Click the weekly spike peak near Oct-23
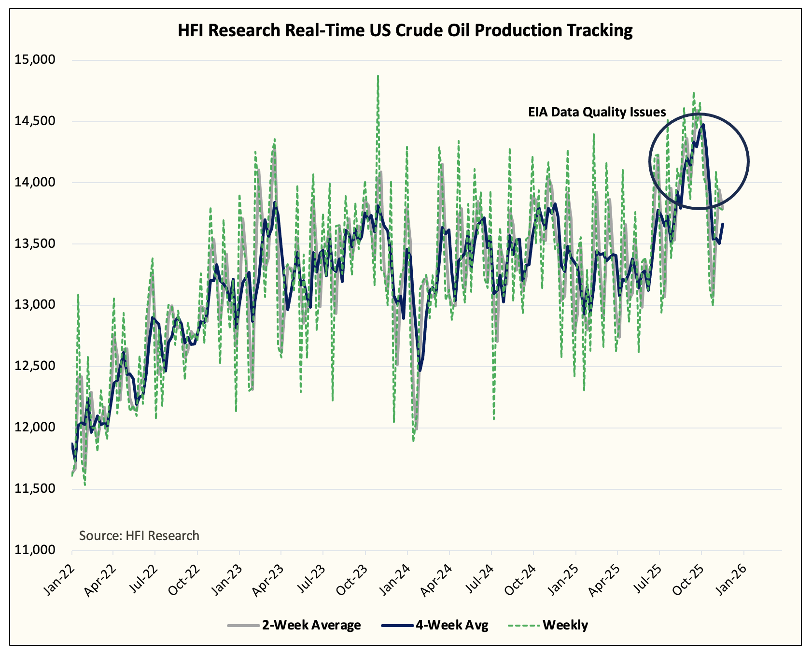 point(378,75)
